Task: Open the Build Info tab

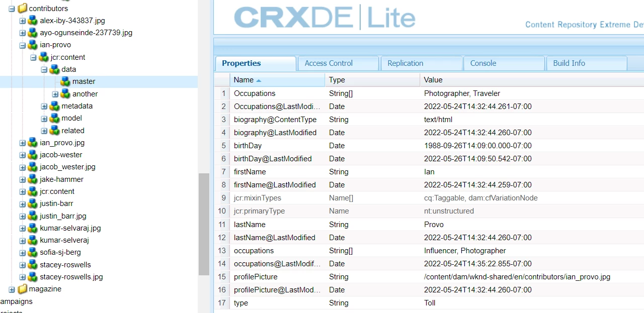Action: click(587, 63)
